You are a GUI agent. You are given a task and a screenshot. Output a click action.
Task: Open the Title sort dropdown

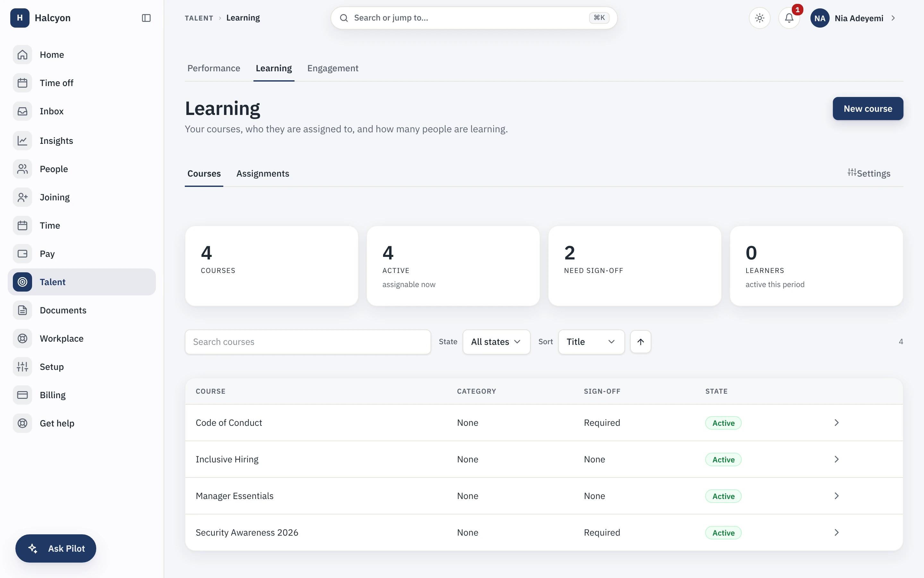pos(591,342)
